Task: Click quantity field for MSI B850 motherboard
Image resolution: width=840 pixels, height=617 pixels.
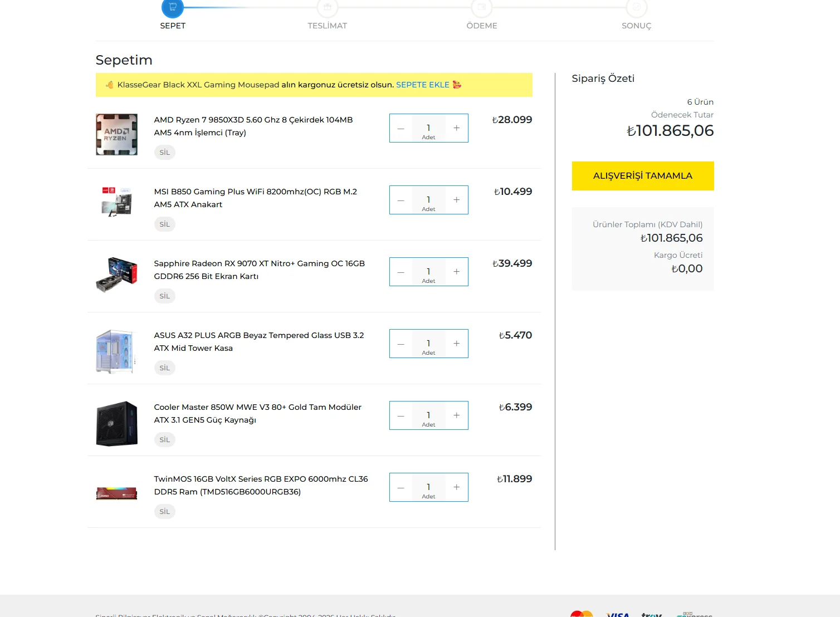Action: coord(429,200)
